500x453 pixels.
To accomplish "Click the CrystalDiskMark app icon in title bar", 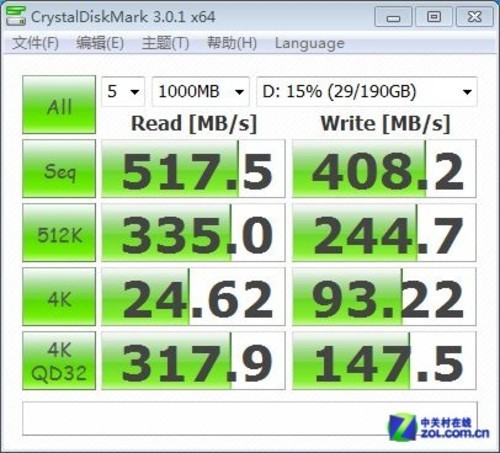I will (16, 16).
